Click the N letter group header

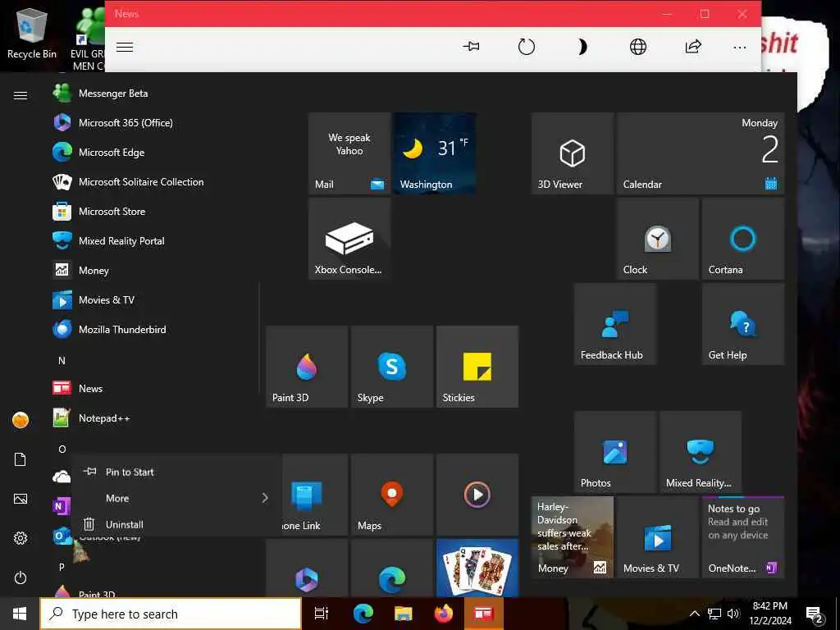[x=62, y=361]
